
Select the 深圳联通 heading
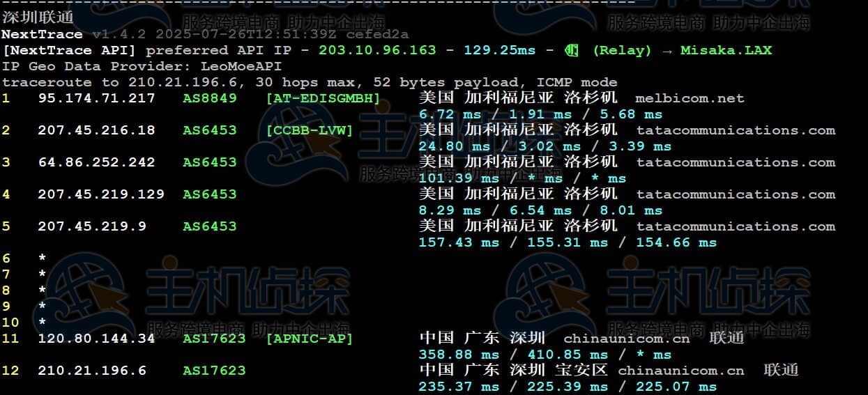(x=38, y=17)
